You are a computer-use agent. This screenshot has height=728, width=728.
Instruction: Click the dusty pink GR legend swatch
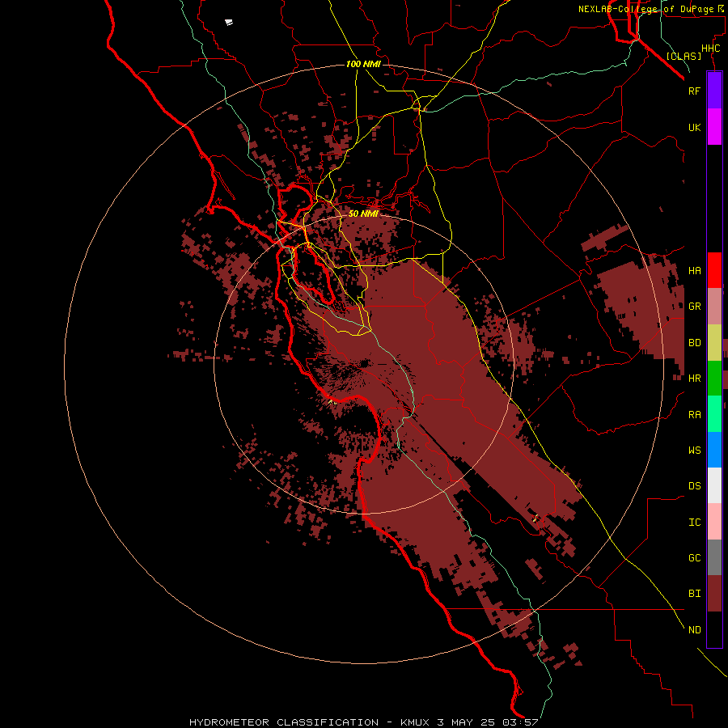coord(714,307)
